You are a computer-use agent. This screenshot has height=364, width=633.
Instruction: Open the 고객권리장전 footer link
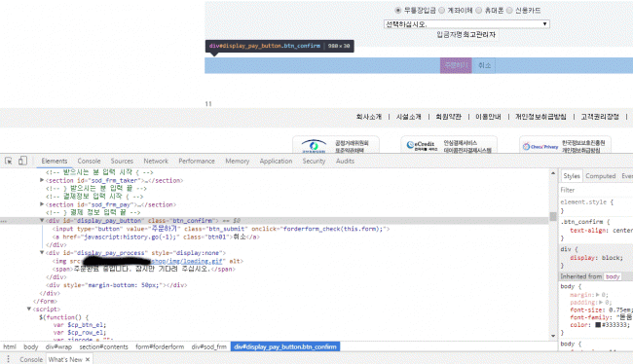coord(600,117)
